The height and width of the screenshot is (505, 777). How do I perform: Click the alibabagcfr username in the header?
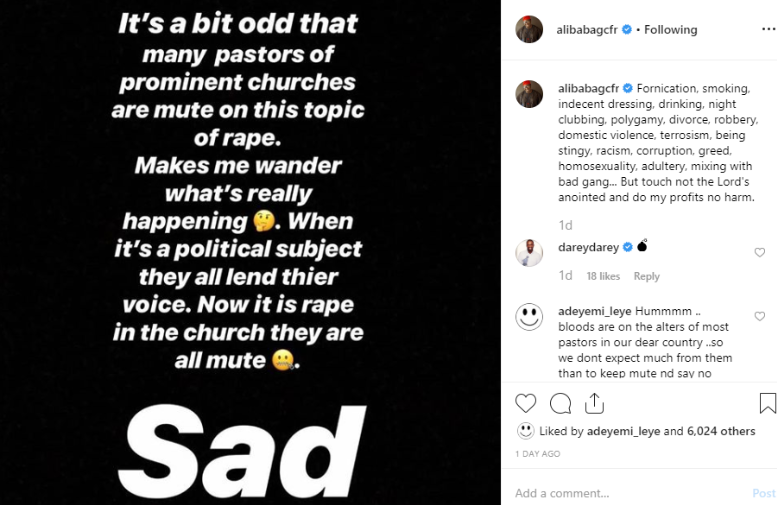[586, 30]
